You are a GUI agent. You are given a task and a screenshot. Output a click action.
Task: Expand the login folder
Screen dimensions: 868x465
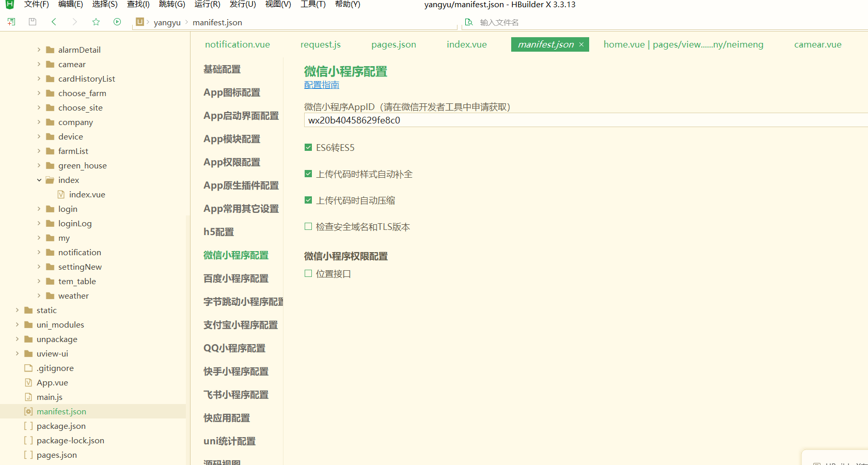pyautogui.click(x=39, y=209)
